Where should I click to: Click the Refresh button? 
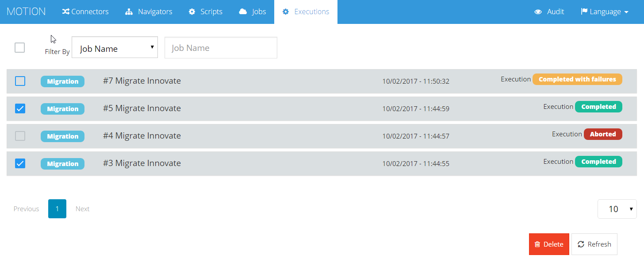594,244
